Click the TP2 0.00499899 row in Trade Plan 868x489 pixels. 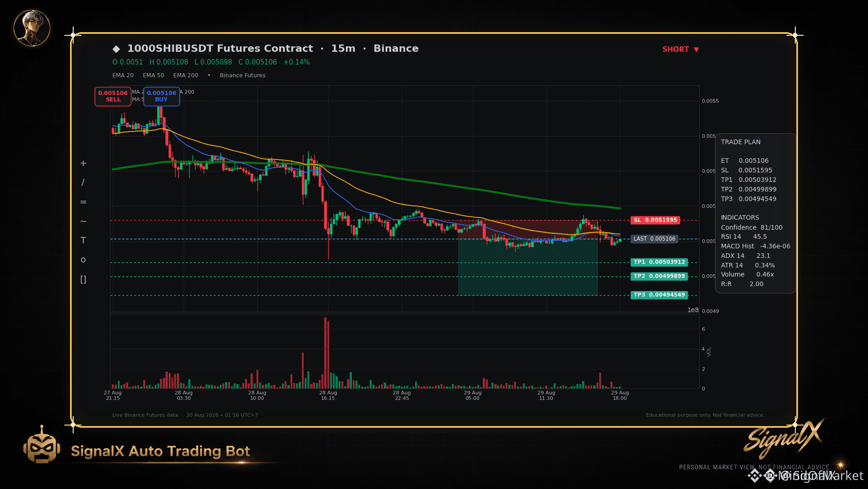(749, 190)
